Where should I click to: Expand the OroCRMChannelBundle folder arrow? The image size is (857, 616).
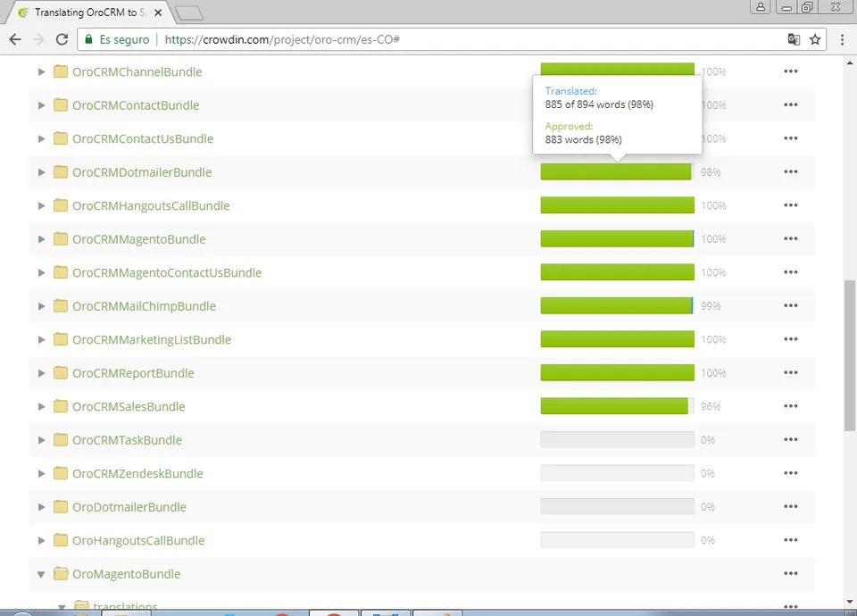[41, 71]
